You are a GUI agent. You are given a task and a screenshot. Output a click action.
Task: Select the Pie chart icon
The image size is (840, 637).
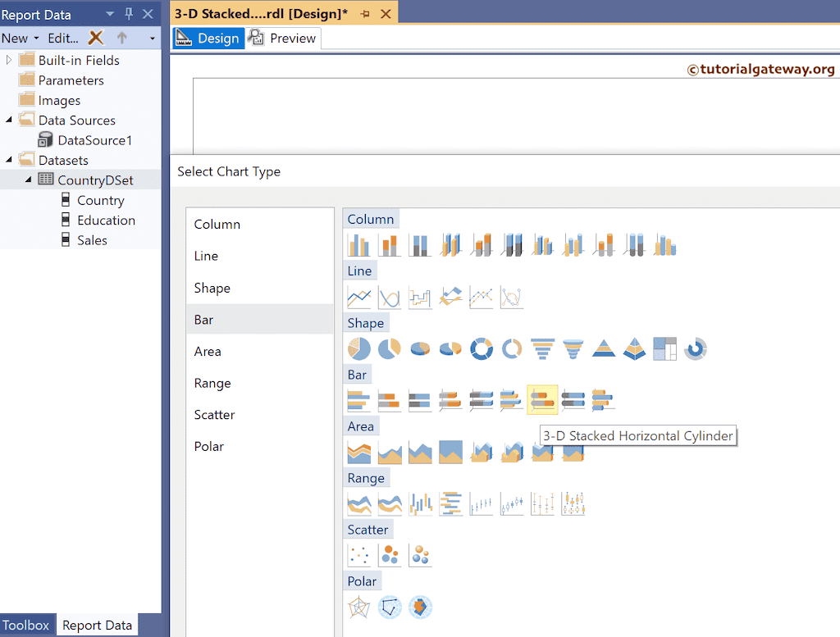(x=359, y=349)
